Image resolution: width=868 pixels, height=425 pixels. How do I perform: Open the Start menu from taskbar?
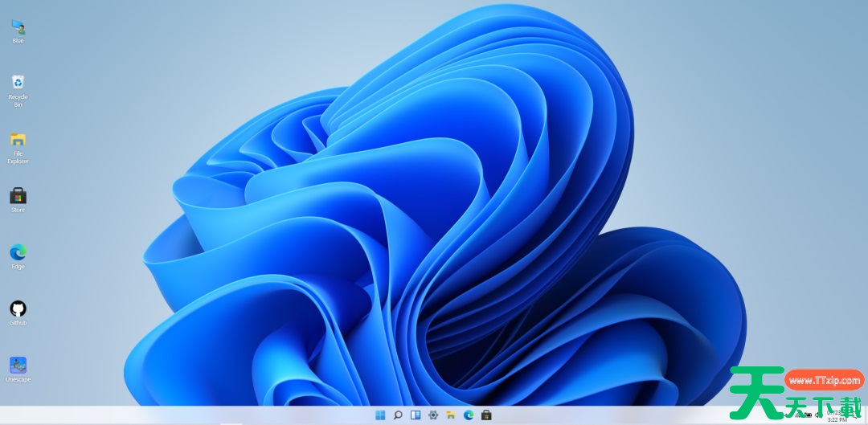(x=380, y=415)
